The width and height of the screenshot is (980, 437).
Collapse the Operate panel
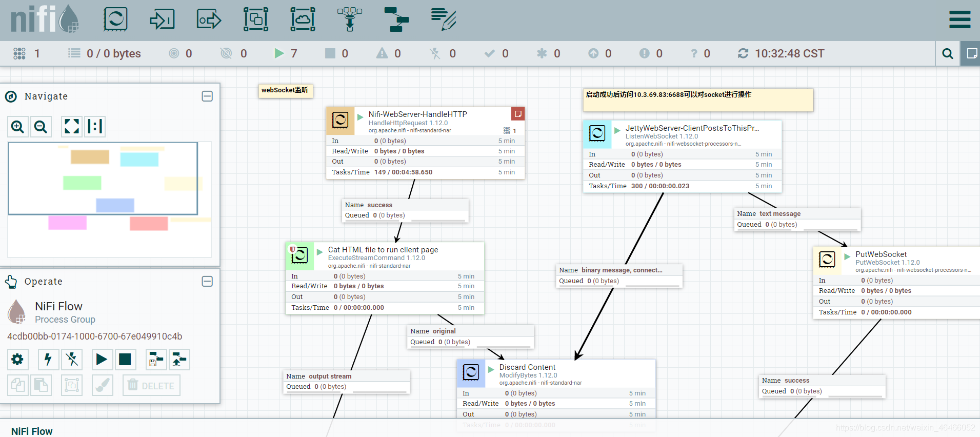click(x=207, y=281)
